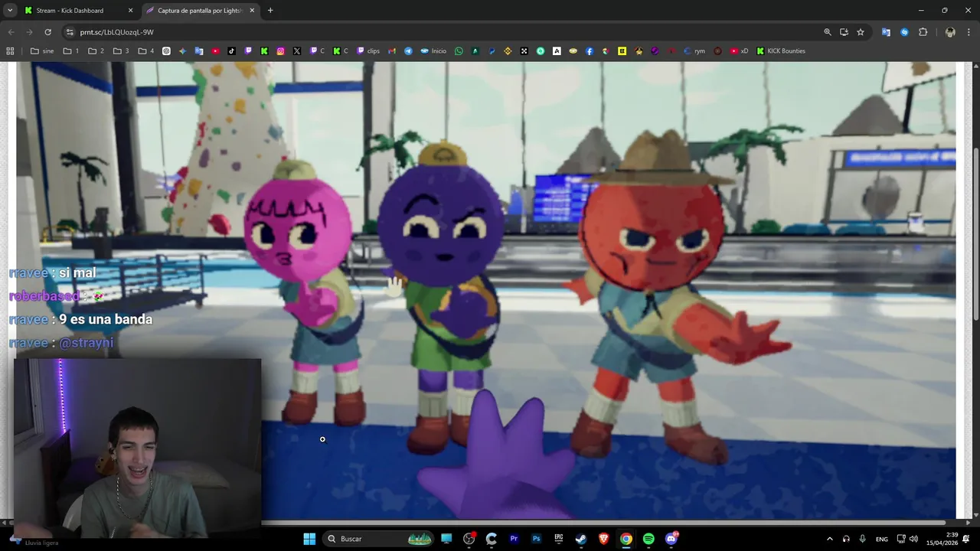Click the '@strayni' chat mention
Image resolution: width=980 pixels, height=551 pixels.
[x=86, y=342]
